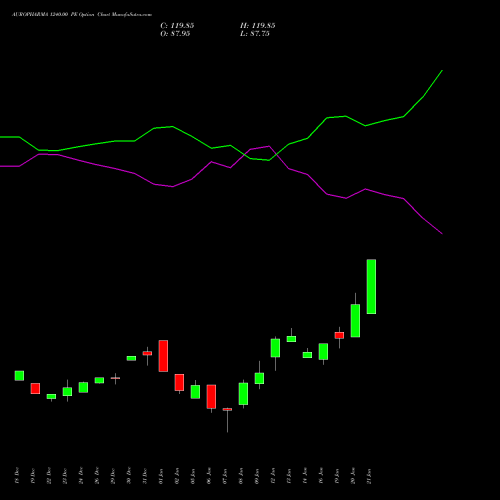
Task: Click the green candle for 08 Jan
Action: coord(243,394)
